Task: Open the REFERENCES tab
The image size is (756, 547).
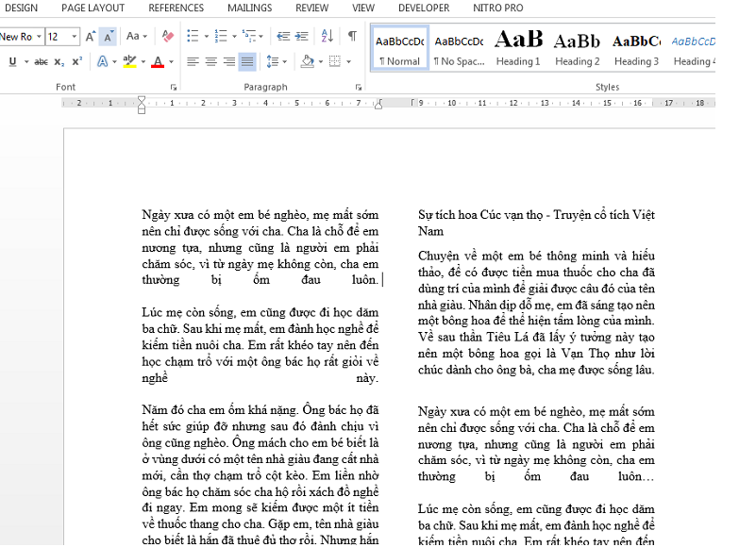Action: 176,8
